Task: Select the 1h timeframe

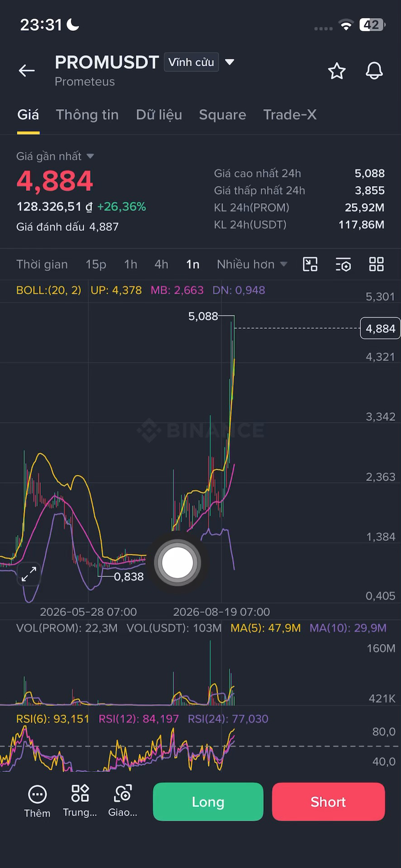Action: [131, 264]
